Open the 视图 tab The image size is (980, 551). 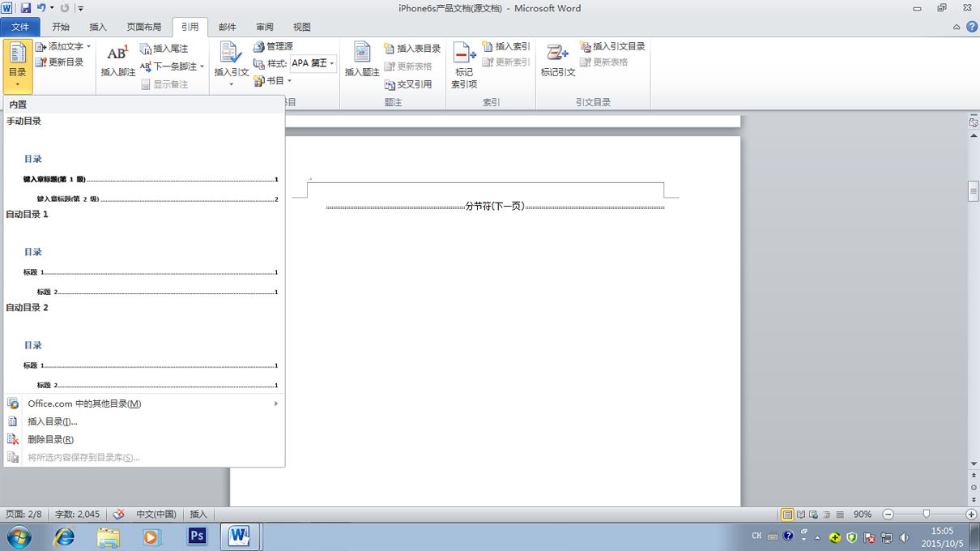click(301, 27)
